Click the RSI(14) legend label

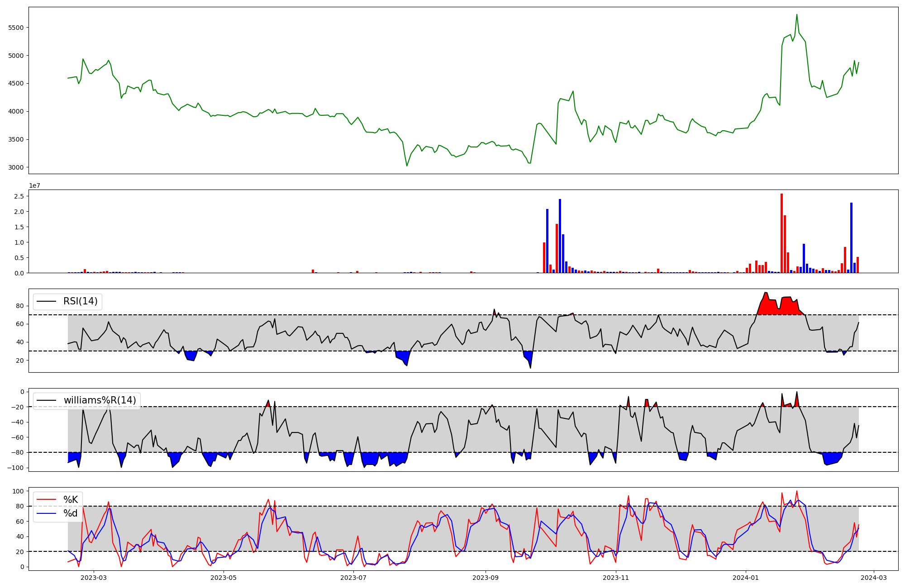[80, 301]
